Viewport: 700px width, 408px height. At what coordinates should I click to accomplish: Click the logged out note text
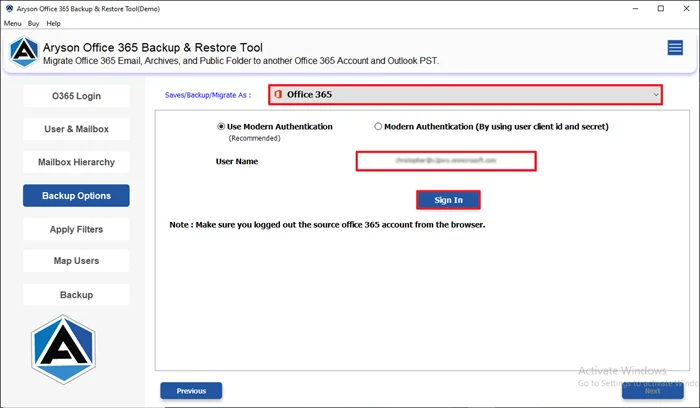(x=327, y=225)
